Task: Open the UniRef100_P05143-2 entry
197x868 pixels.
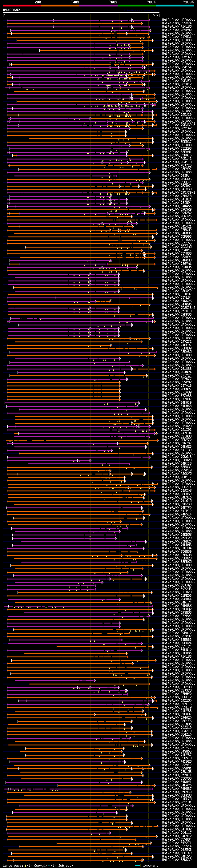Action: pos(179,57)
